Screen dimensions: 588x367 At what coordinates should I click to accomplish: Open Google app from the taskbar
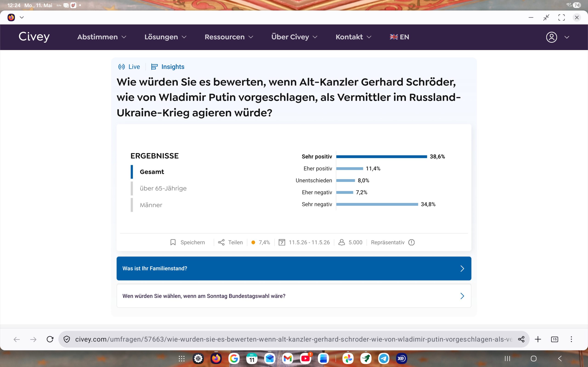tap(234, 359)
